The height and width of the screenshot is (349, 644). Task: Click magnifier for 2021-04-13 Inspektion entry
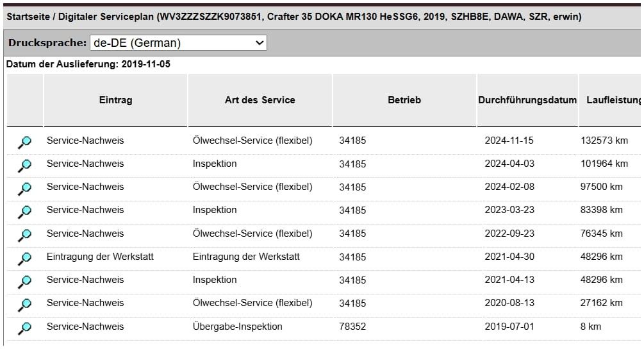(x=24, y=281)
